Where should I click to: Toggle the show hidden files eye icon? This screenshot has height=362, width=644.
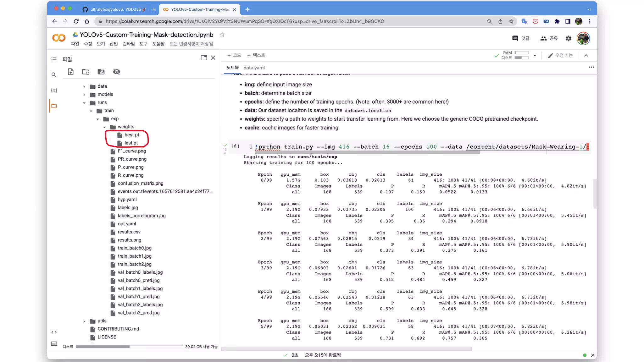click(116, 72)
